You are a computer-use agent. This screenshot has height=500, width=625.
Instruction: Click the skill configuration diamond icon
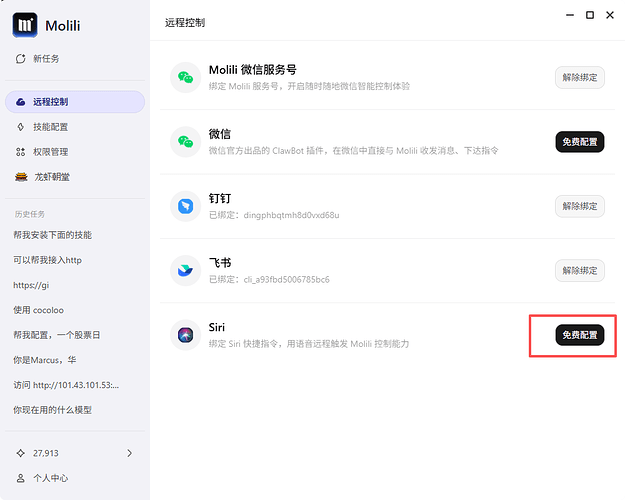pos(21,127)
